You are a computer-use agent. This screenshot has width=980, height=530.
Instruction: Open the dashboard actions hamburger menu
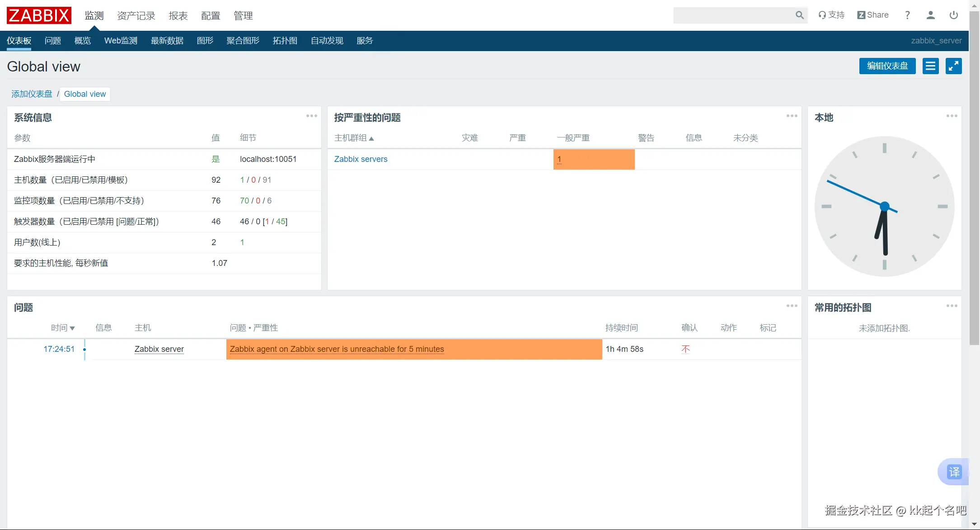930,66
